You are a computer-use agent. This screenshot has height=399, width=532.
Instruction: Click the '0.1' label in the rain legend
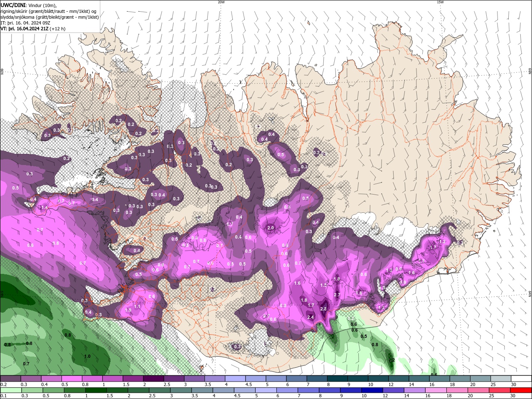(3, 396)
